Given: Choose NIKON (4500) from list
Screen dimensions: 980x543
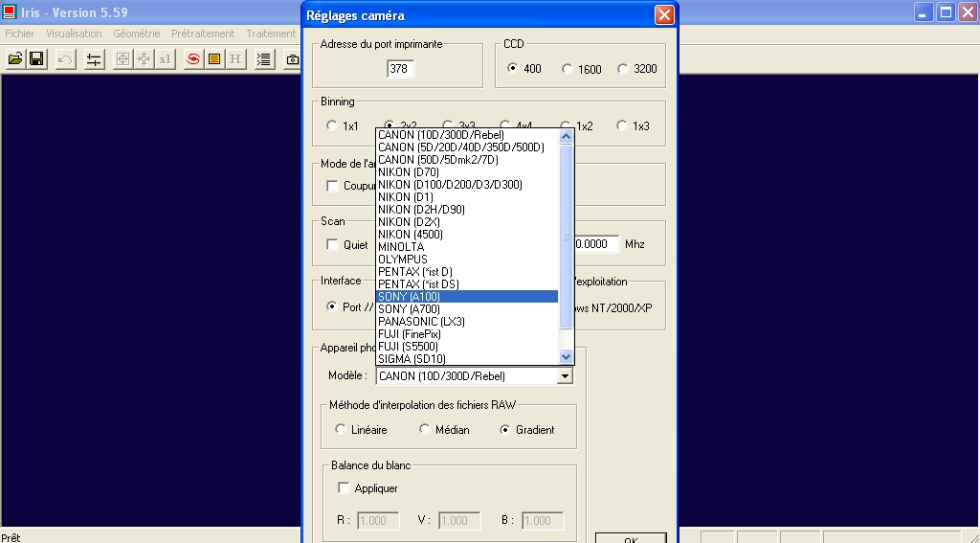Looking at the screenshot, I should tap(467, 235).
